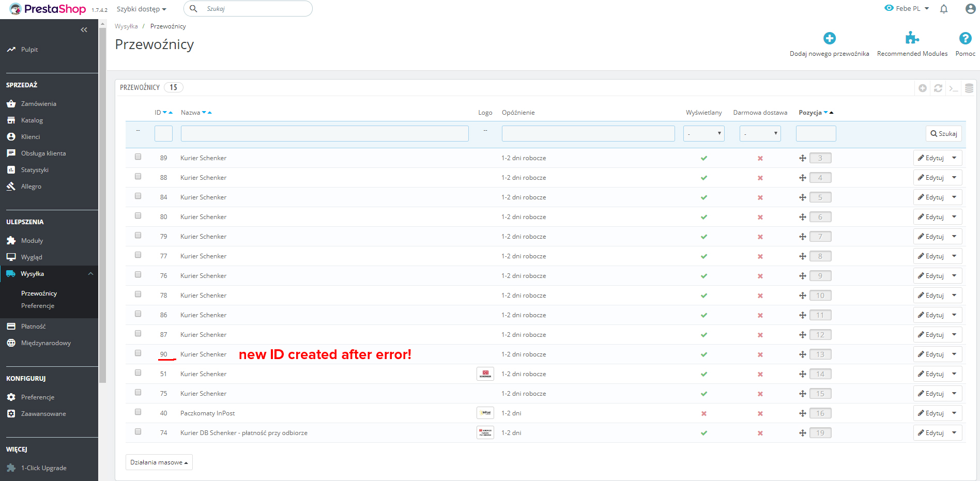Select checkbox for carrier ID 88
Screen dimensions: 980x481
pos(138,177)
